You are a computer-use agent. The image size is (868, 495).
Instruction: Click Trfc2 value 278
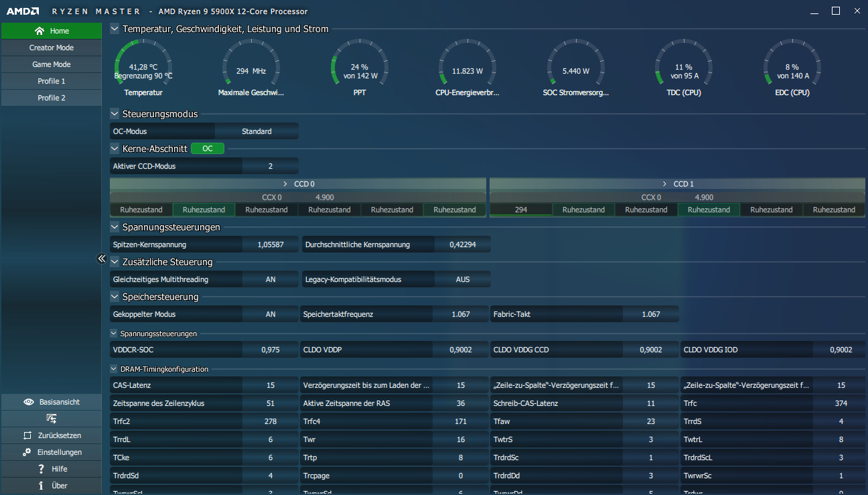[x=271, y=421]
